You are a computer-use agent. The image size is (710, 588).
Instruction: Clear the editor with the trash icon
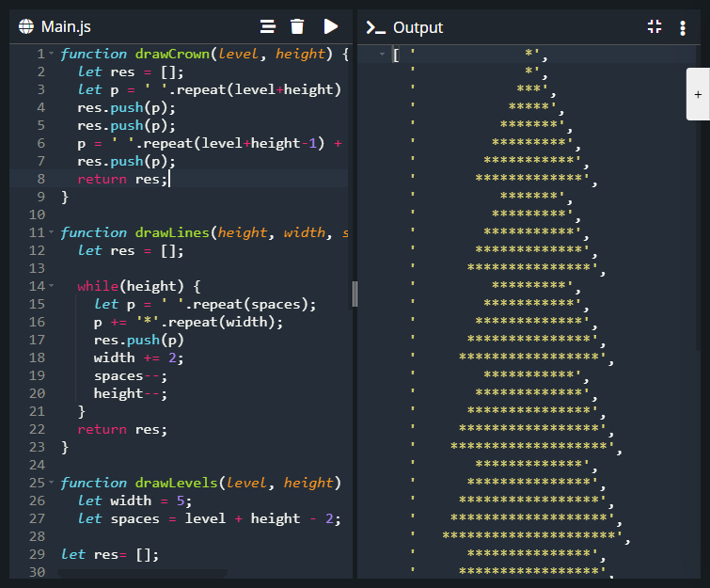(x=297, y=26)
